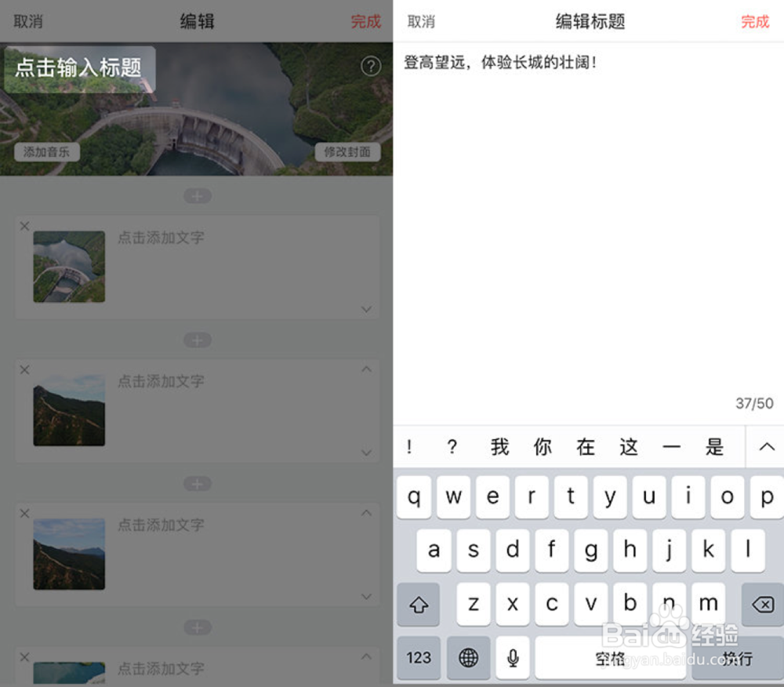Remove the fourth partially visible photo card
Image resolution: width=784 pixels, height=687 pixels.
pos(24,656)
